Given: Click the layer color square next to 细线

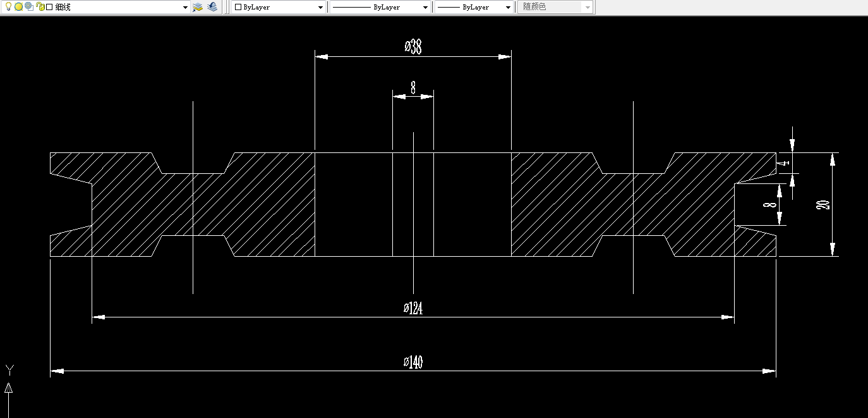Looking at the screenshot, I should [x=49, y=7].
